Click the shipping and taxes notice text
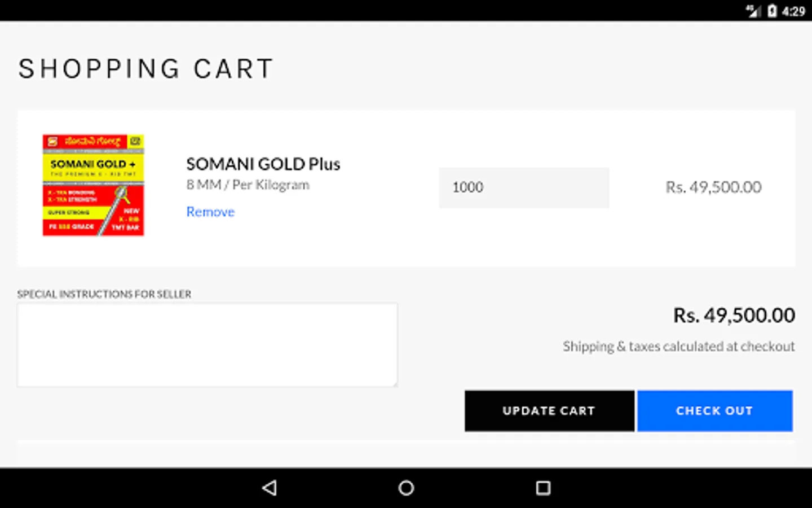Viewport: 812px width, 508px height. (x=678, y=346)
